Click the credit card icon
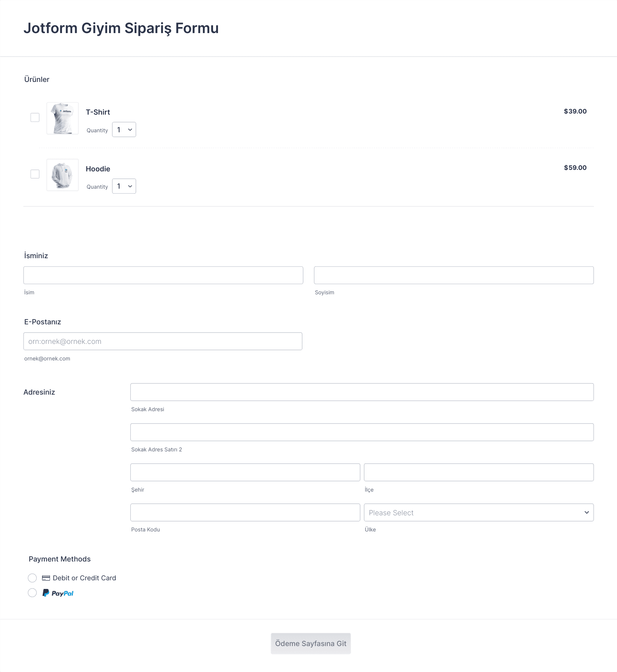The image size is (617, 672). click(46, 578)
